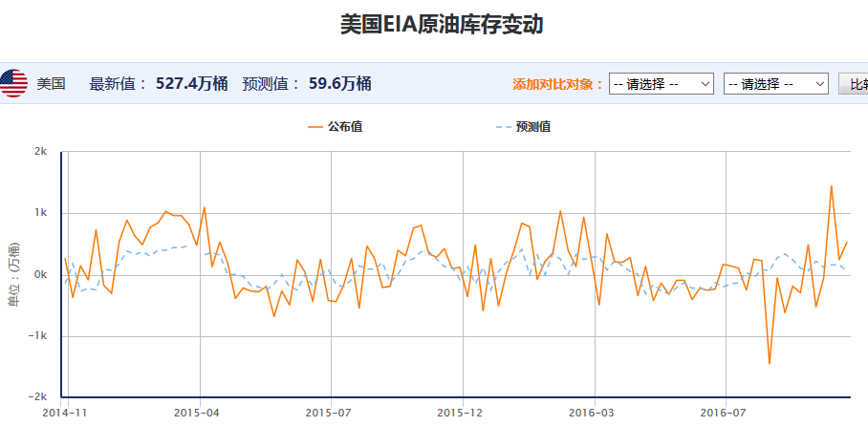Screen dimensions: 868x426
Task: Click the 添加对比对象 label
Action: click(x=557, y=84)
